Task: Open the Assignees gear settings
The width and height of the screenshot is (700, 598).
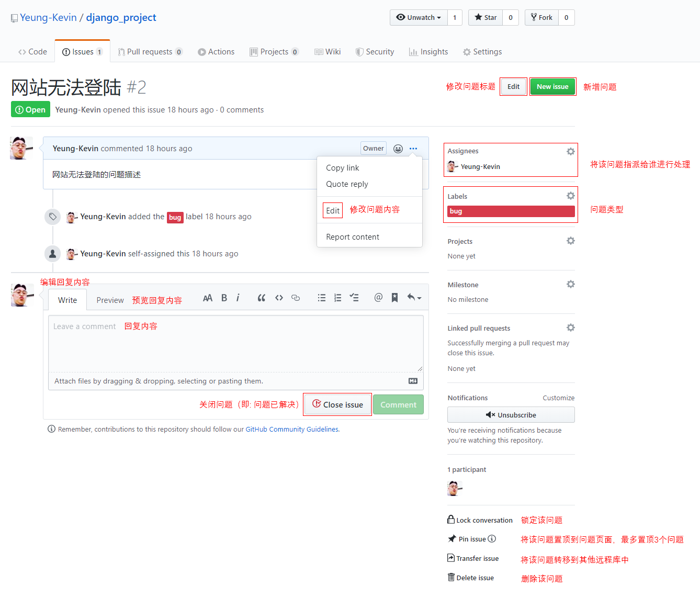Action: 570,151
